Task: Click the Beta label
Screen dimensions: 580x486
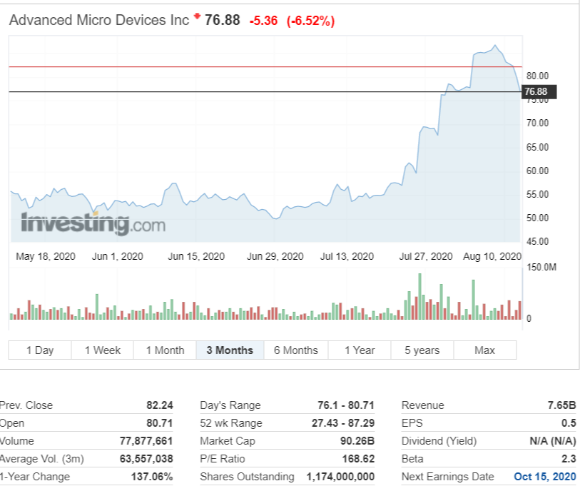Action: click(x=412, y=459)
